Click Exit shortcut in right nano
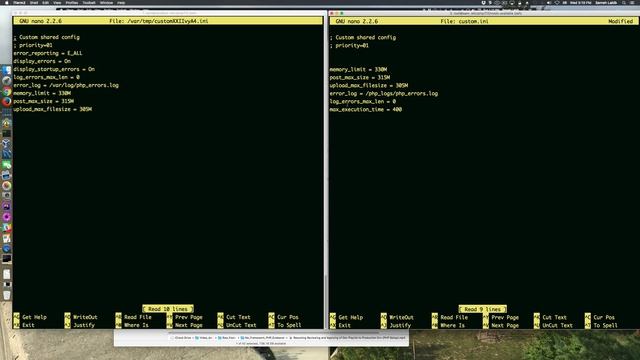Image resolution: width=640 pixels, height=360 pixels. tap(340, 326)
